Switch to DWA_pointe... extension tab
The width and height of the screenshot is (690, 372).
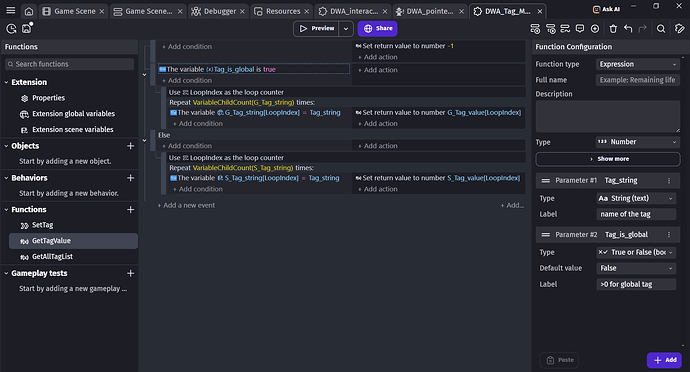[x=429, y=11]
